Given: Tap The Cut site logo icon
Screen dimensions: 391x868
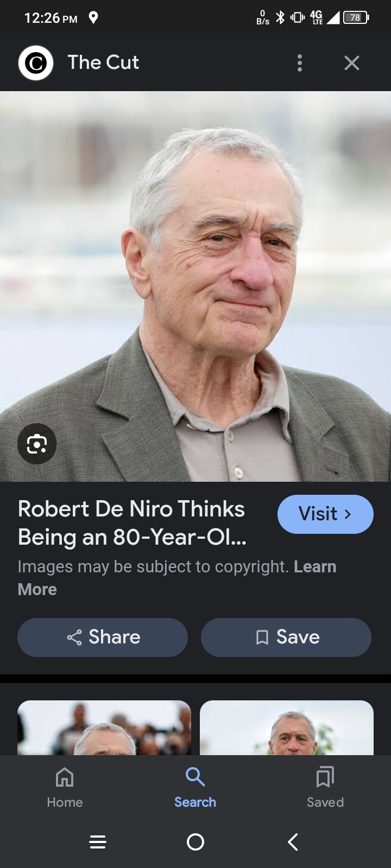Looking at the screenshot, I should coord(36,63).
